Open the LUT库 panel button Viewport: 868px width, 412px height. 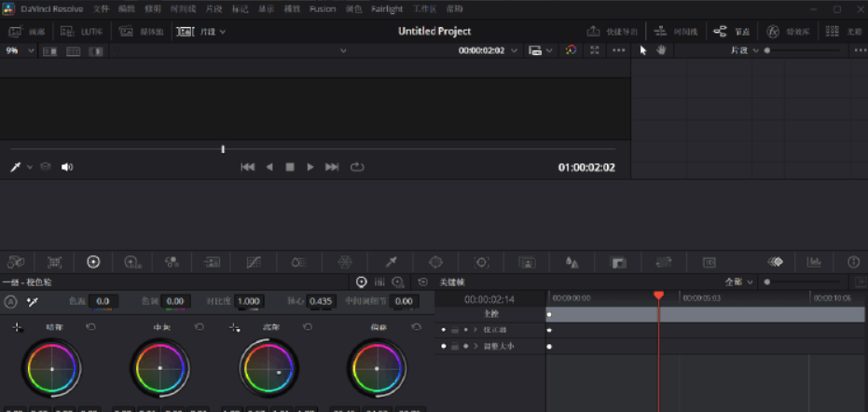click(84, 31)
